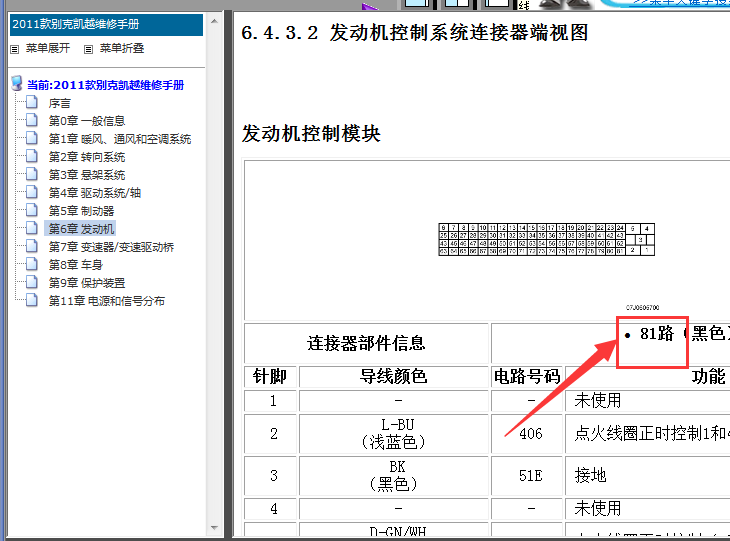Click the 菜单折叠 collapse-menu icon

point(88,49)
